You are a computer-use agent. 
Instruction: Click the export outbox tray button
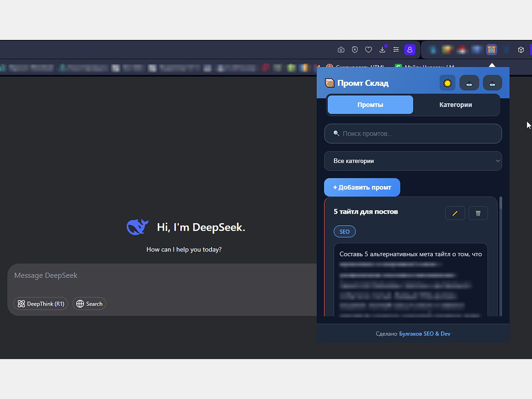469,83
